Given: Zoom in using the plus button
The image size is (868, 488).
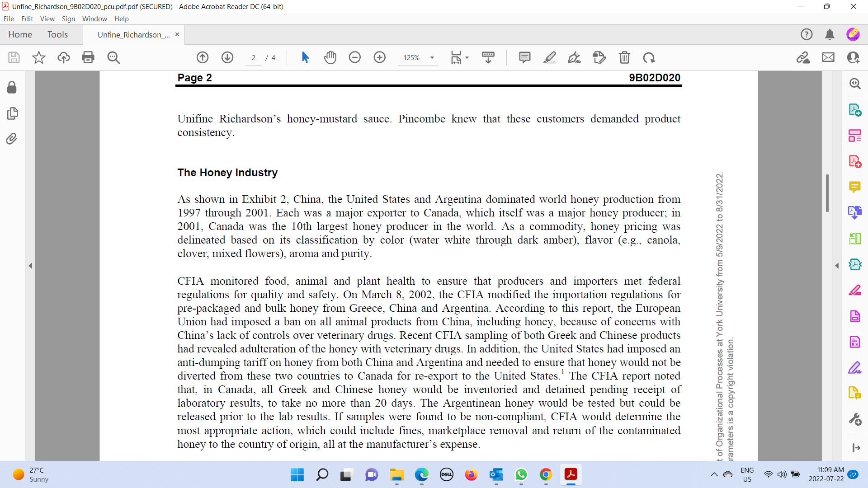Looking at the screenshot, I should point(379,57).
